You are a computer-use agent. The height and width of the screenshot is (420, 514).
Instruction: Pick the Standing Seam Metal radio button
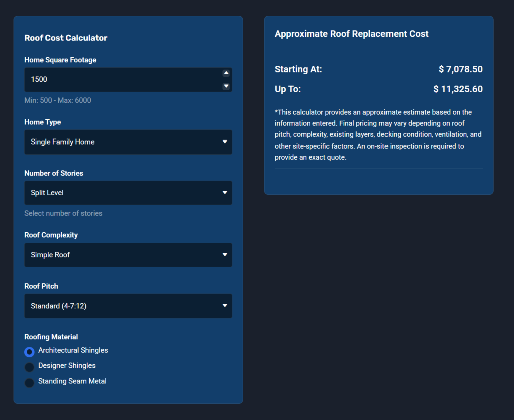[30, 383]
